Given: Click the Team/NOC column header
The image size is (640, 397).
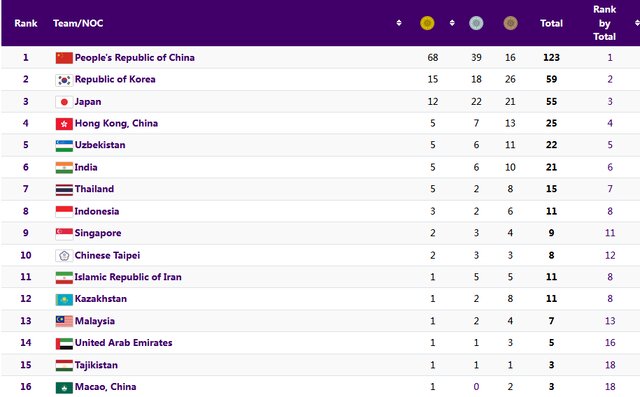Looking at the screenshot, I should click(78, 23).
